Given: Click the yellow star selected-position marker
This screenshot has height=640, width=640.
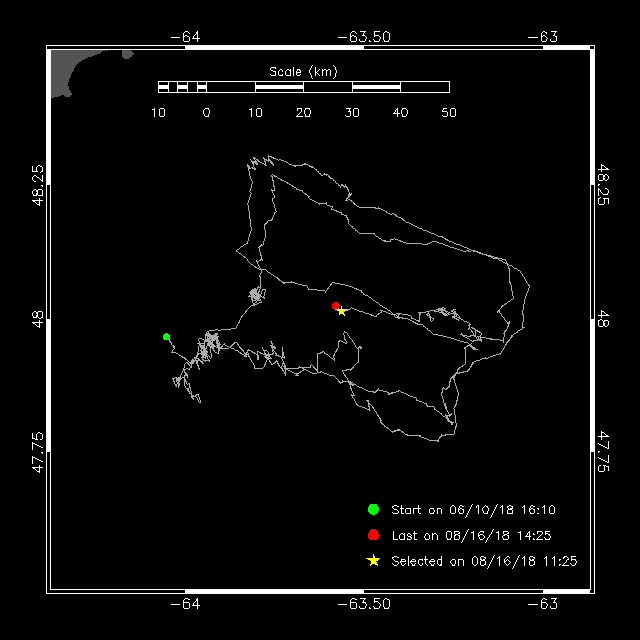Looking at the screenshot, I should point(342,311).
